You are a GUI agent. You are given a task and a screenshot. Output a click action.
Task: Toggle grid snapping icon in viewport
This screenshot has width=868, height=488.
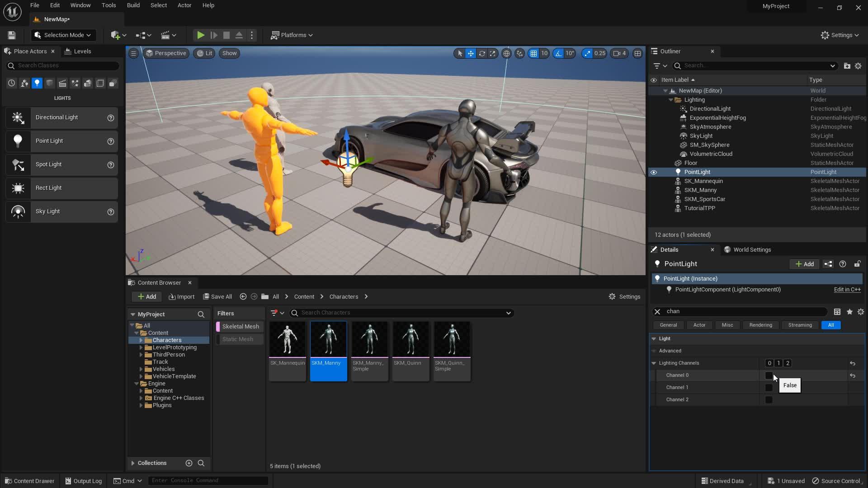[533, 53]
